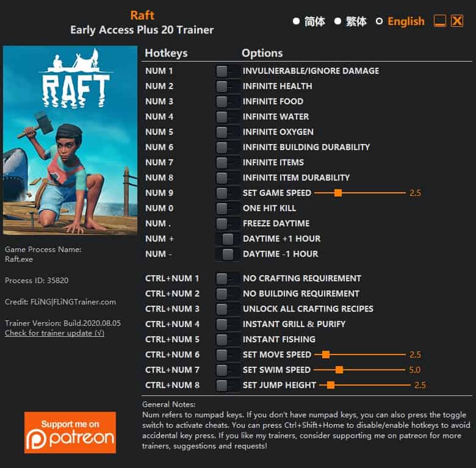Screen dimensions: 476x468
Task: Toggle Freeze Daytime switch
Action: pyautogui.click(x=228, y=224)
